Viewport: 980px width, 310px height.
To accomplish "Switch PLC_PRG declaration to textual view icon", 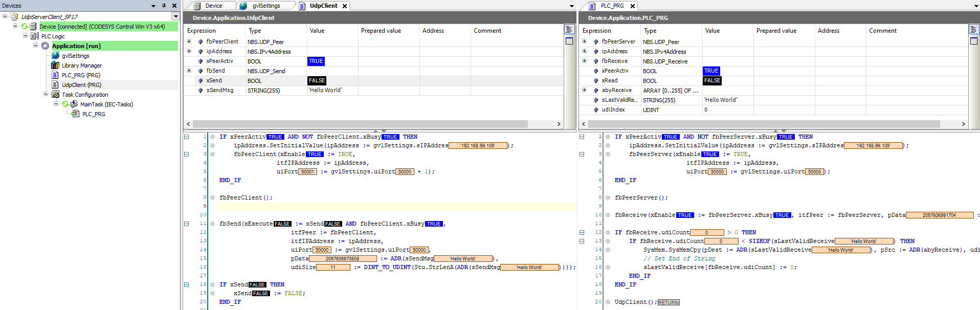I will point(973,30).
